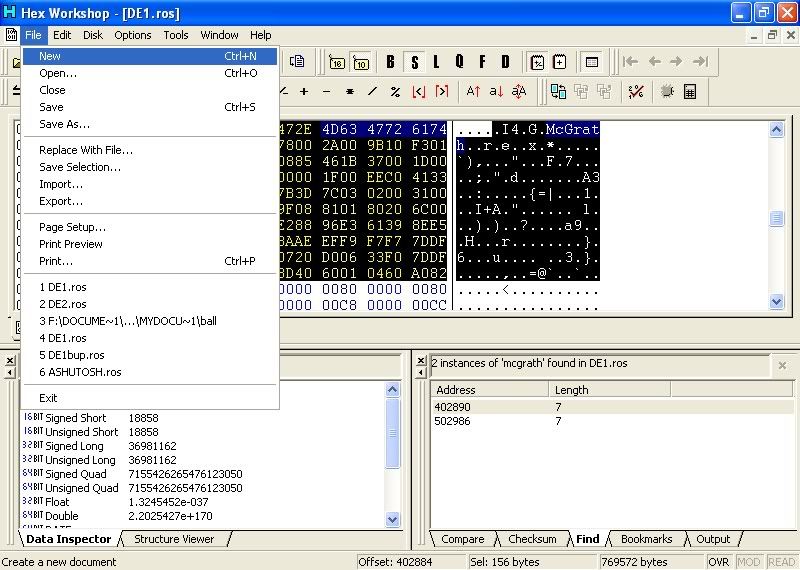Switch offsets to hexadecimal (16) display

tap(337, 62)
